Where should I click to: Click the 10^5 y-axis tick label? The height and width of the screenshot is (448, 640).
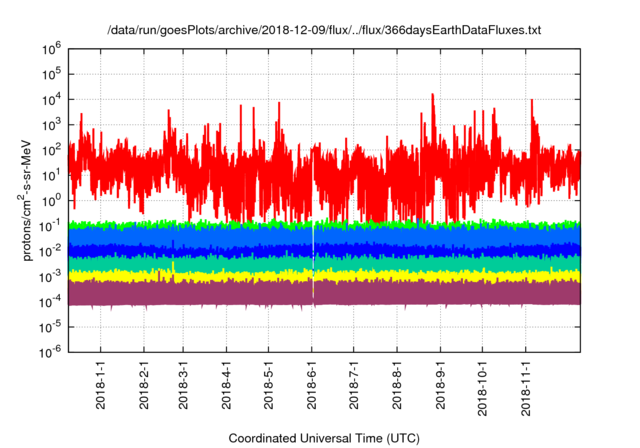pos(51,75)
